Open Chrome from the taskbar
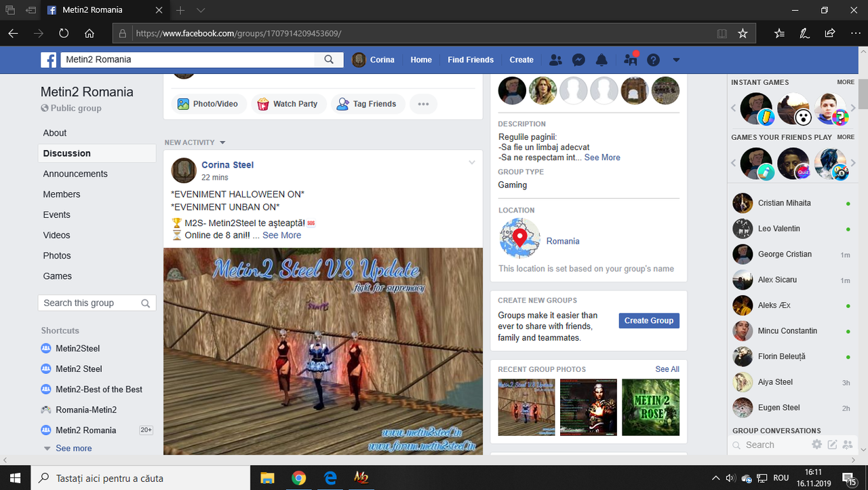 pos(298,478)
